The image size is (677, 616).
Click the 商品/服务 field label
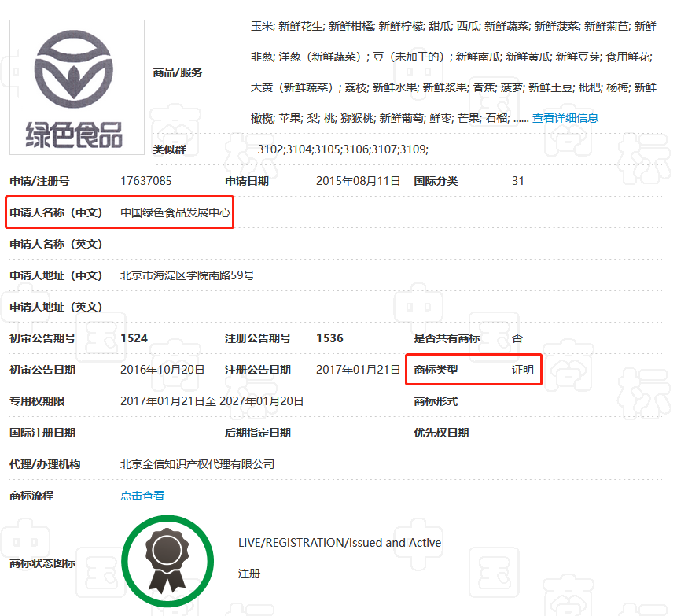(177, 72)
